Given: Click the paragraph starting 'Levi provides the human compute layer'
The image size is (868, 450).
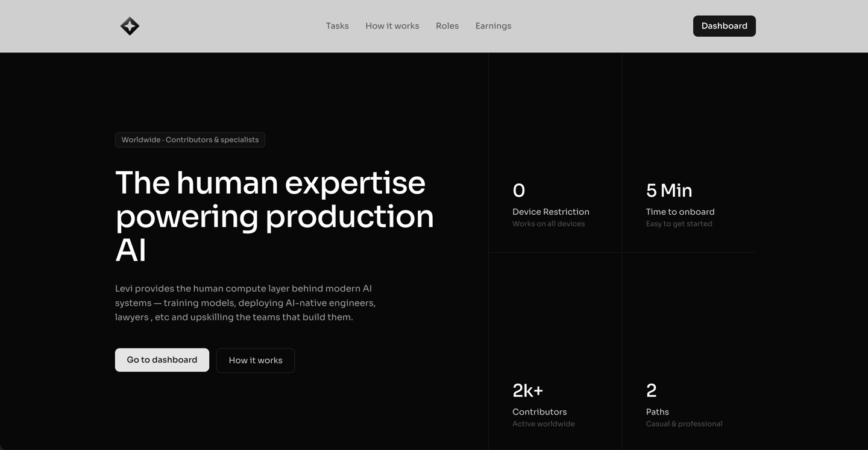Looking at the screenshot, I should 245,303.
